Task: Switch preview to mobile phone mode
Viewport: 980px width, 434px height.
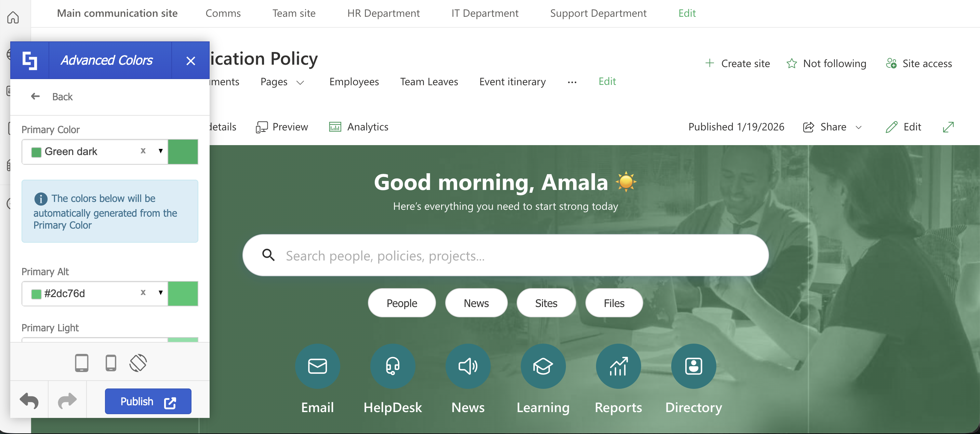Action: tap(111, 363)
